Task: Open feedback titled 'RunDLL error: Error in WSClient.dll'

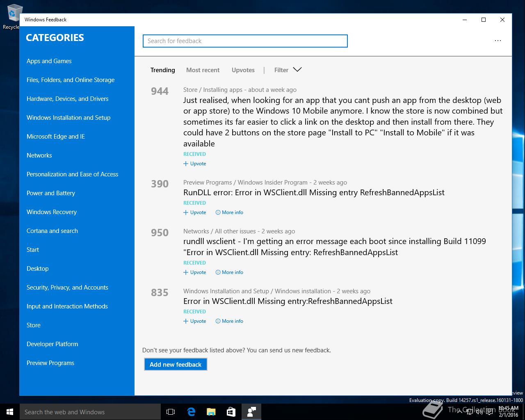Action: point(314,192)
